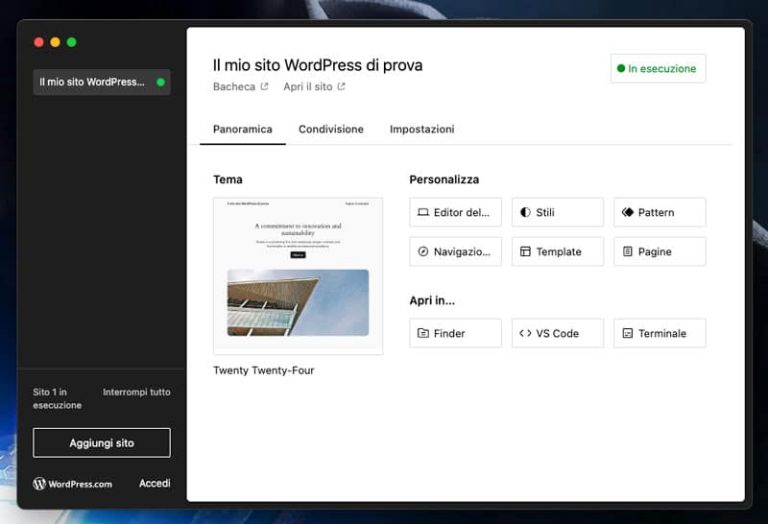Click the diamond Pattern icon

point(627,212)
